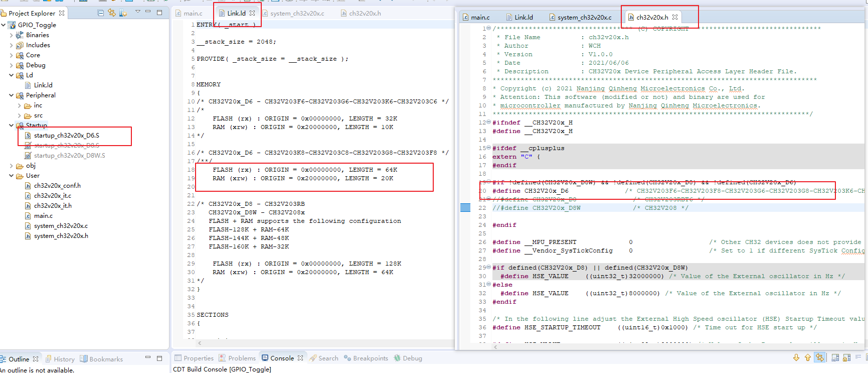Click the Includes icon
Viewport: 868px width, 373px height.
point(20,45)
